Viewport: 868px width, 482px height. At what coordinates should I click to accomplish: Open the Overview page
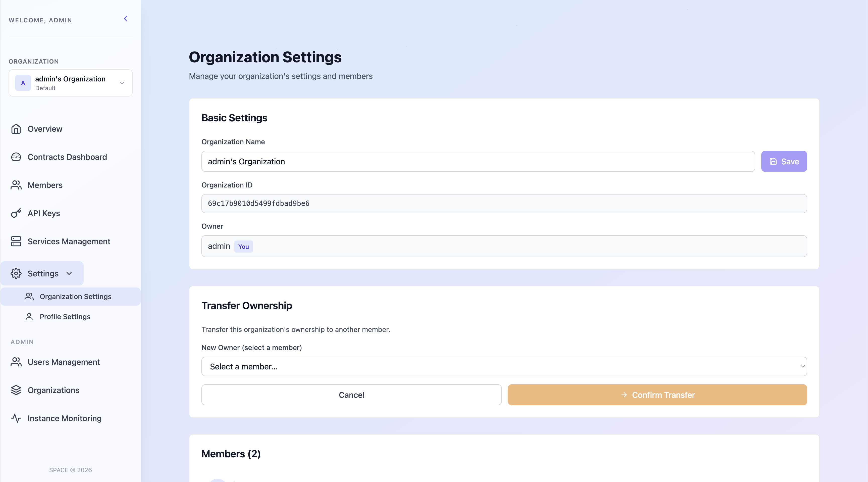45,129
